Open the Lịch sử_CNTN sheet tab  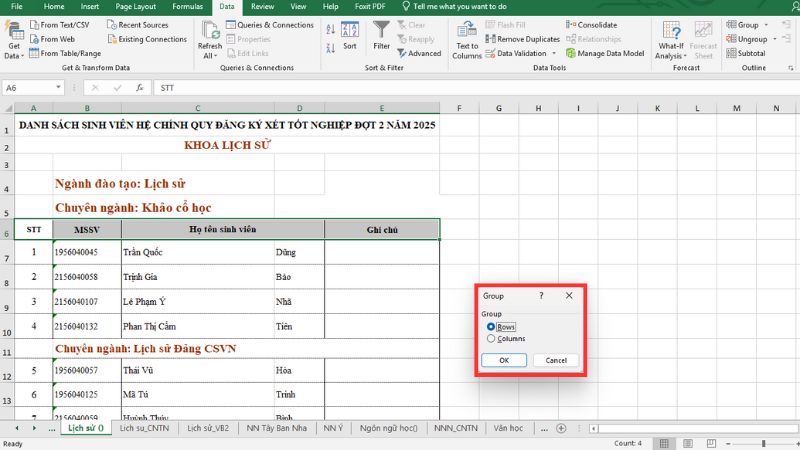click(146, 427)
